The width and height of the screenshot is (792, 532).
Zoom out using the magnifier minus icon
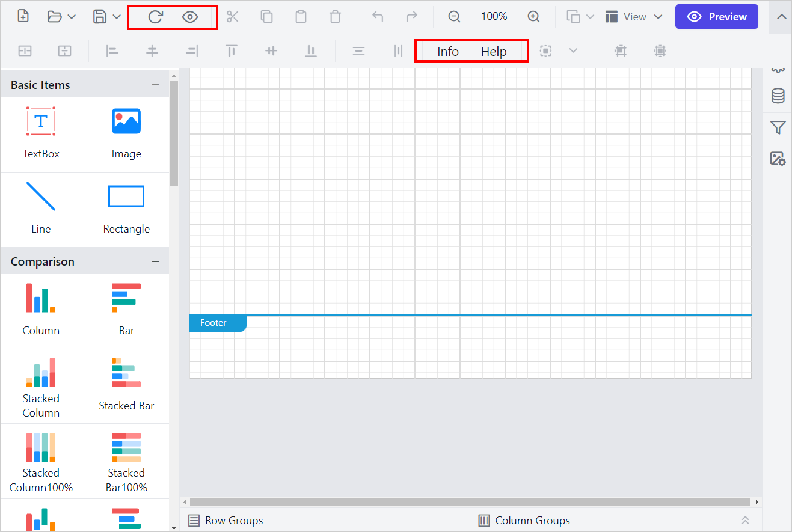(x=455, y=17)
